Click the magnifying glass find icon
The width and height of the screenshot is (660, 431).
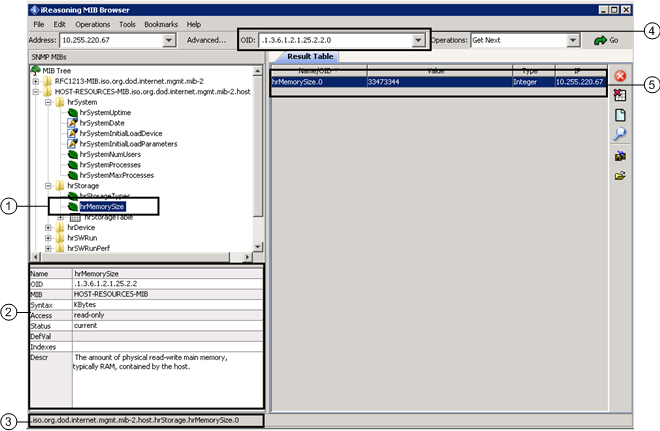click(x=620, y=135)
